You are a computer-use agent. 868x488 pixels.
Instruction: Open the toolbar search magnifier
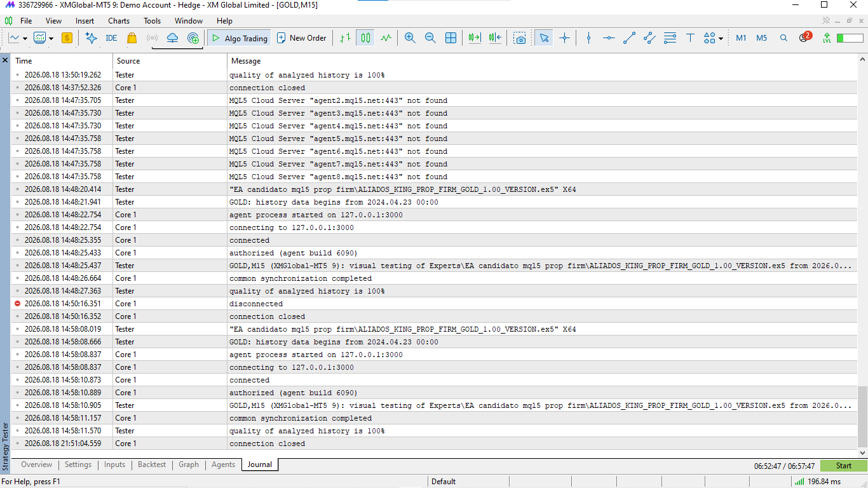point(783,38)
